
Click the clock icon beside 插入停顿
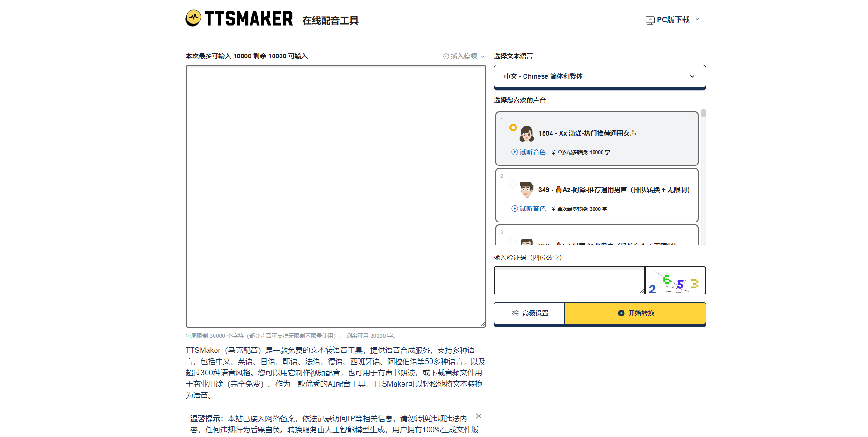pos(446,57)
